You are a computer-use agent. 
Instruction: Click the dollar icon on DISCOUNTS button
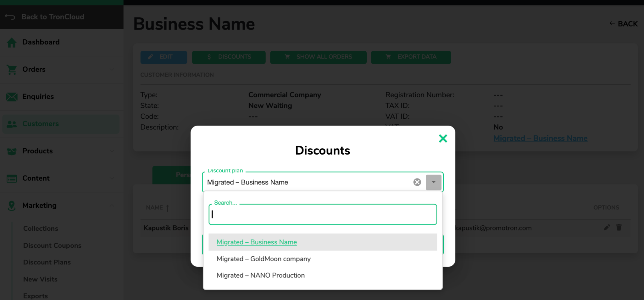click(209, 57)
